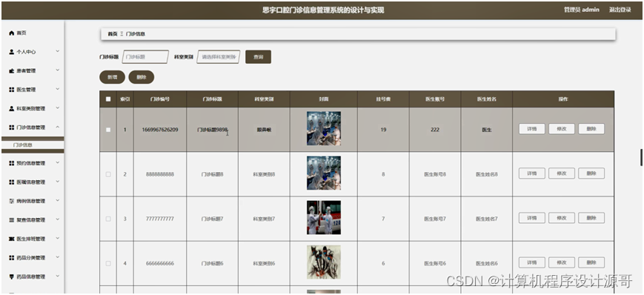644x295 pixels.
Task: Select the 门诊信息 submenu item in sidebar
Action: click(33, 145)
